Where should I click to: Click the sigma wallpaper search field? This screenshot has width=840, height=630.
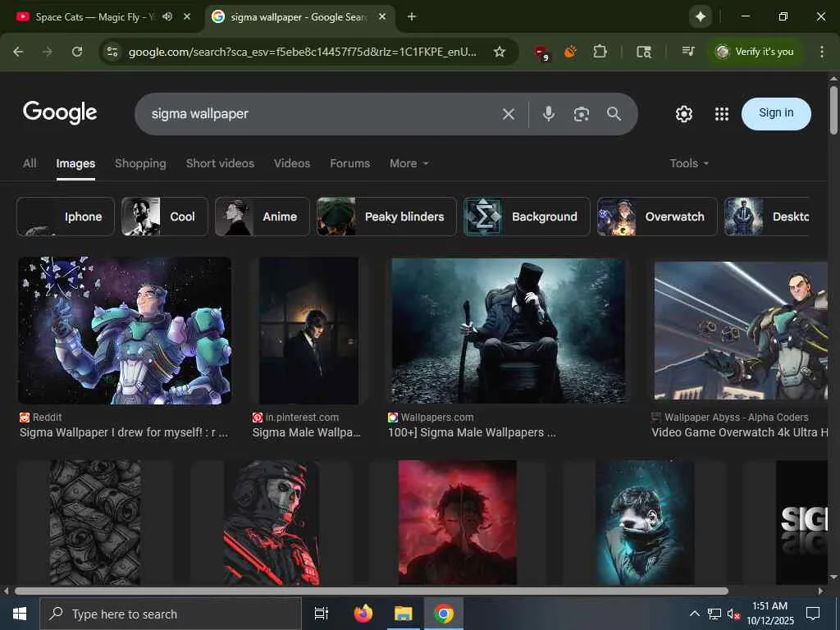322,113
